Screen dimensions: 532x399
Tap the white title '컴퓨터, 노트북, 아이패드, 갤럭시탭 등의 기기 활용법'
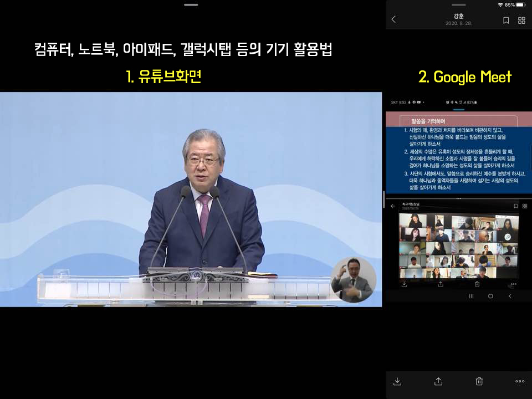click(183, 49)
